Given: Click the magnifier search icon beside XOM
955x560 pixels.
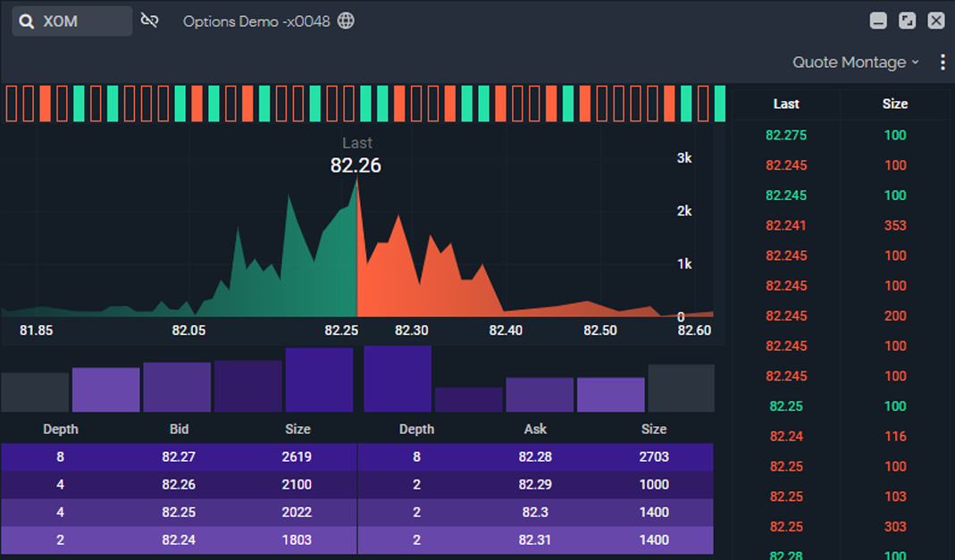Looking at the screenshot, I should 27,21.
